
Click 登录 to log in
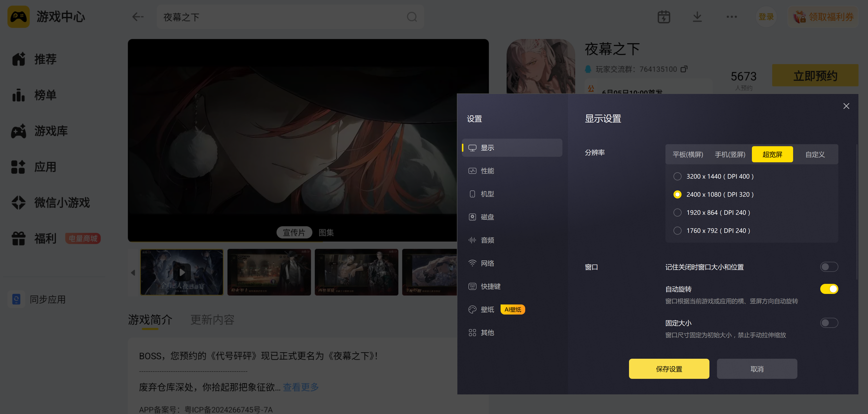tap(766, 17)
